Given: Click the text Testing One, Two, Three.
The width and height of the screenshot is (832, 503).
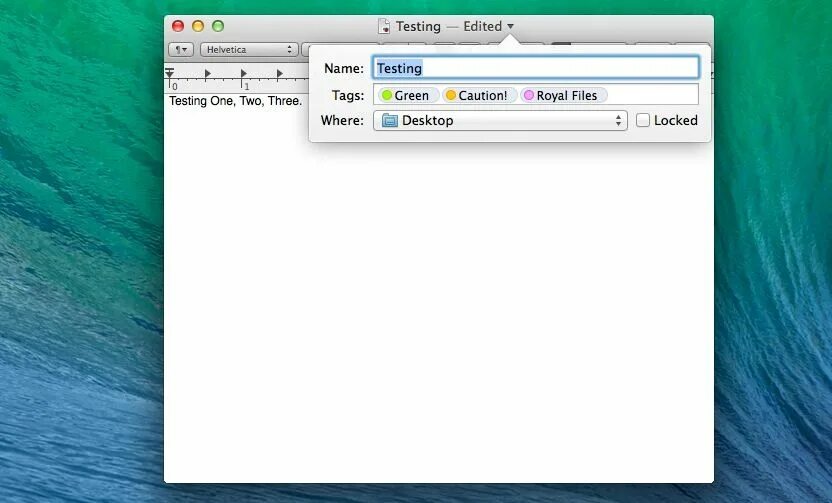Looking at the screenshot, I should point(235,101).
